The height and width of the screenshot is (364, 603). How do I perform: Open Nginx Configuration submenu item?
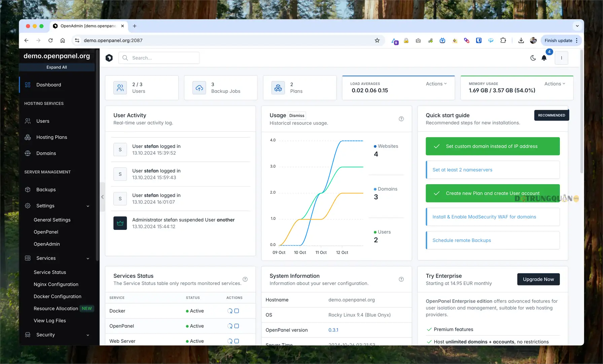tap(56, 284)
